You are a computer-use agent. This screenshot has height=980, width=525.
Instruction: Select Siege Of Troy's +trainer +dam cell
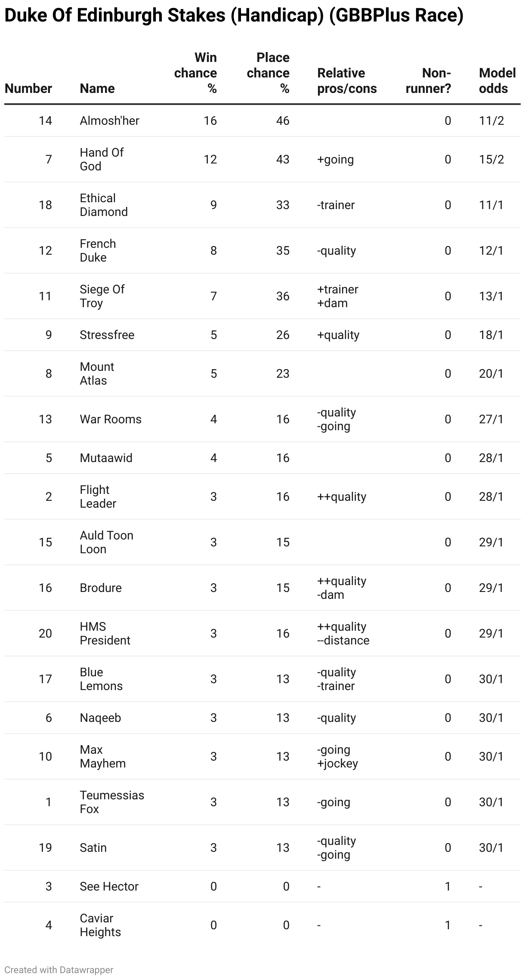coord(338,296)
